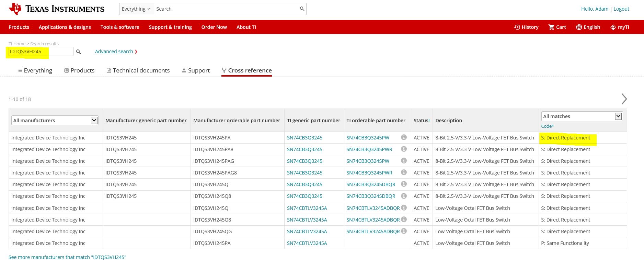This screenshot has height=260, width=644.
Task: Click the Texas Instruments logo
Action: (57, 9)
